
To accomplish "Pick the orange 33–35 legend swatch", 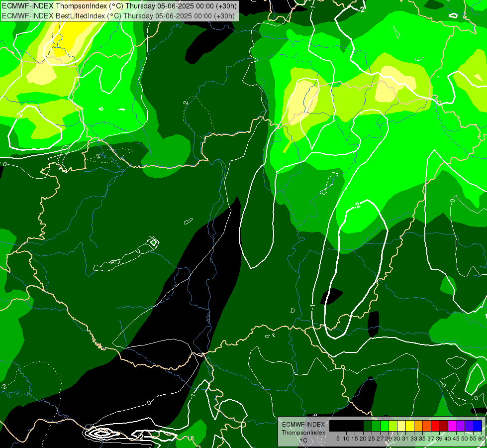I will click(x=418, y=426).
